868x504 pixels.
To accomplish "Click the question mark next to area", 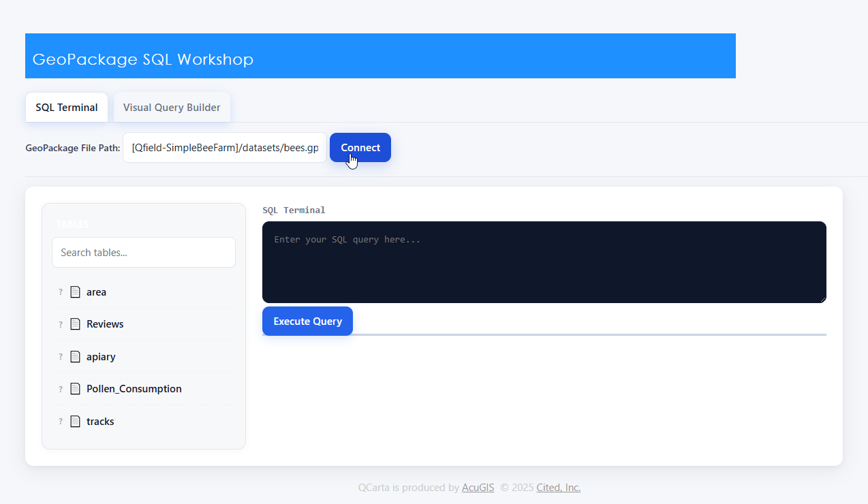I will [61, 292].
